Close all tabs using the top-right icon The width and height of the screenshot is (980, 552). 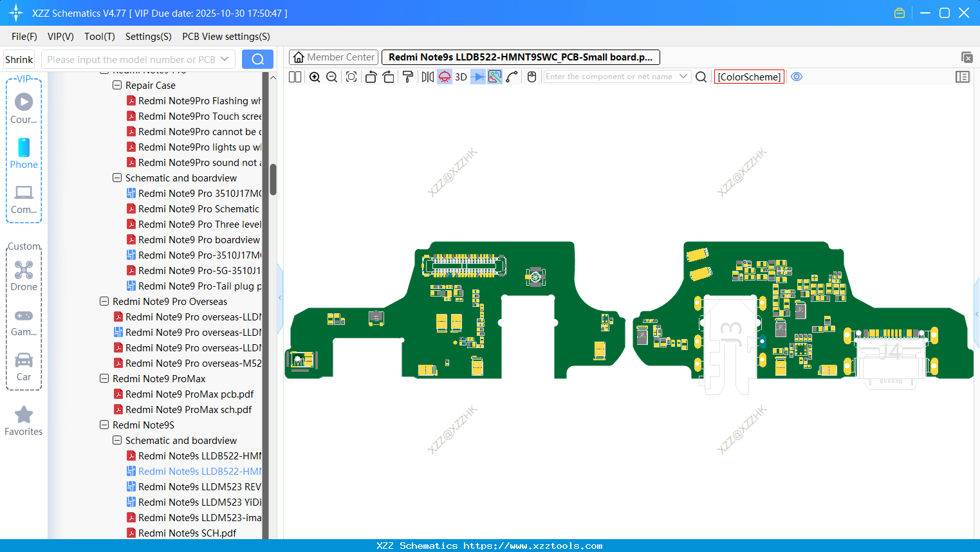pos(966,57)
